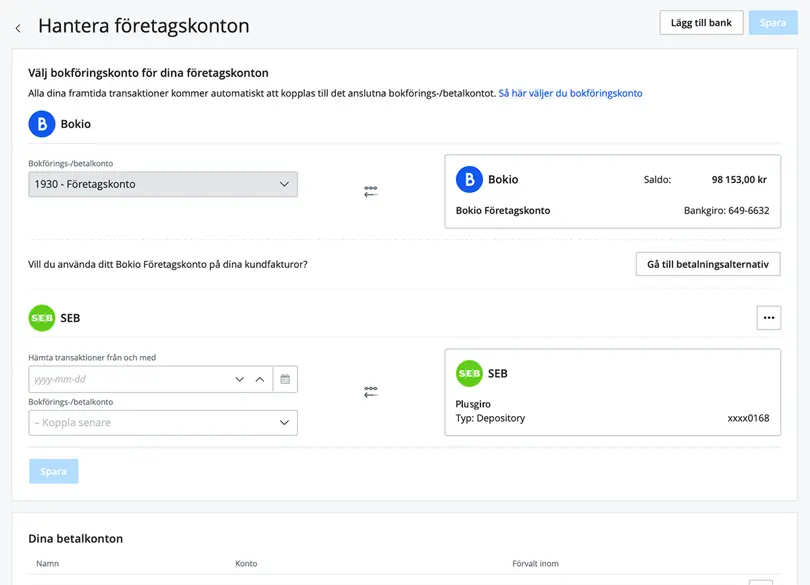Image resolution: width=810 pixels, height=585 pixels.
Task: Click the swap arrows icon in SEB row
Action: coord(370,392)
